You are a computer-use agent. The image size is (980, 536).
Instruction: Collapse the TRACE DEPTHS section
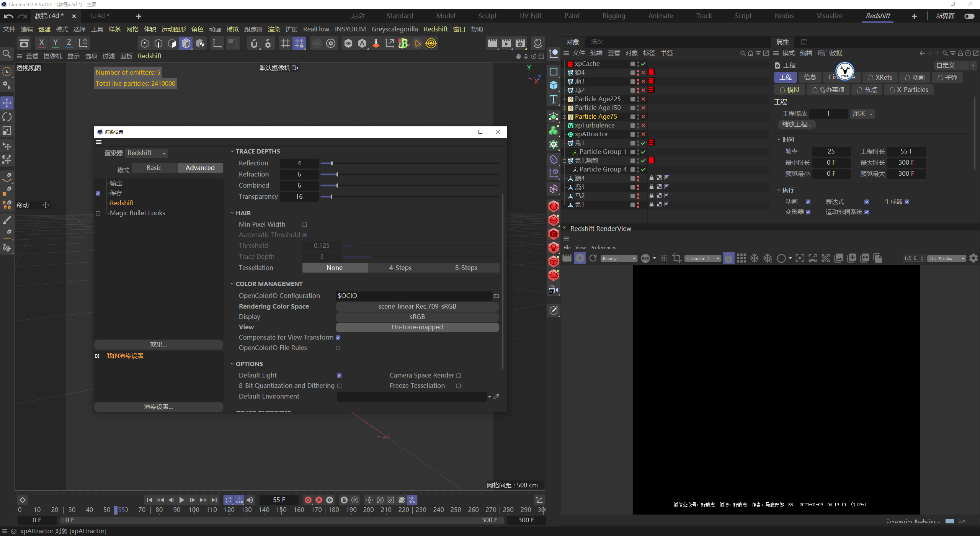coord(232,152)
